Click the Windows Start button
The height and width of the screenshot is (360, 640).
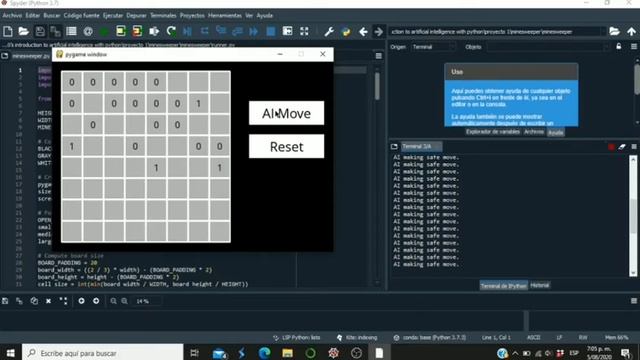point(11,353)
